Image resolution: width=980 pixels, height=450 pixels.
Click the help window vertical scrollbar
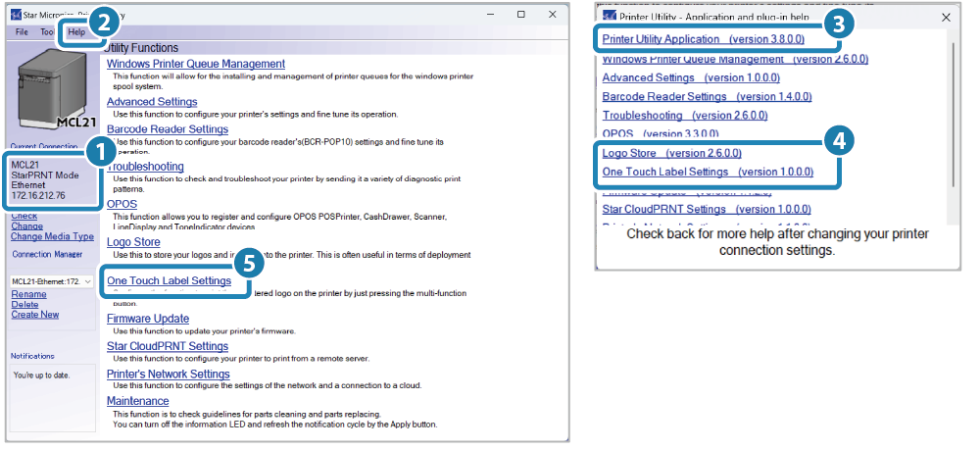[954, 113]
